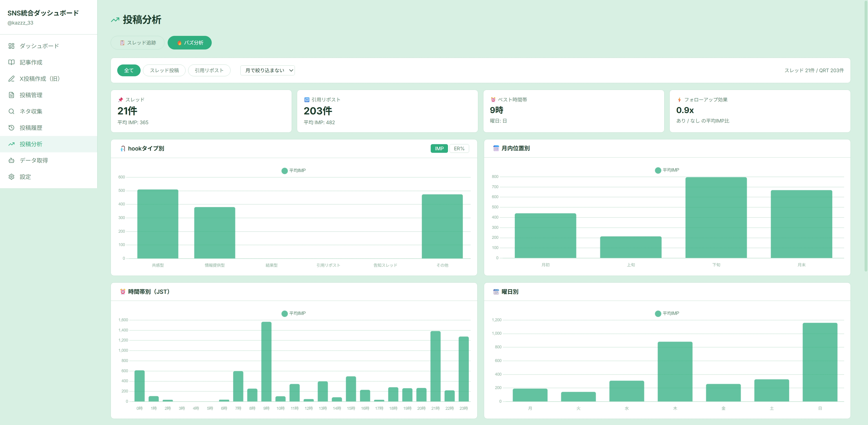
Task: Filter by 引用リポスト pill
Action: pos(209,70)
